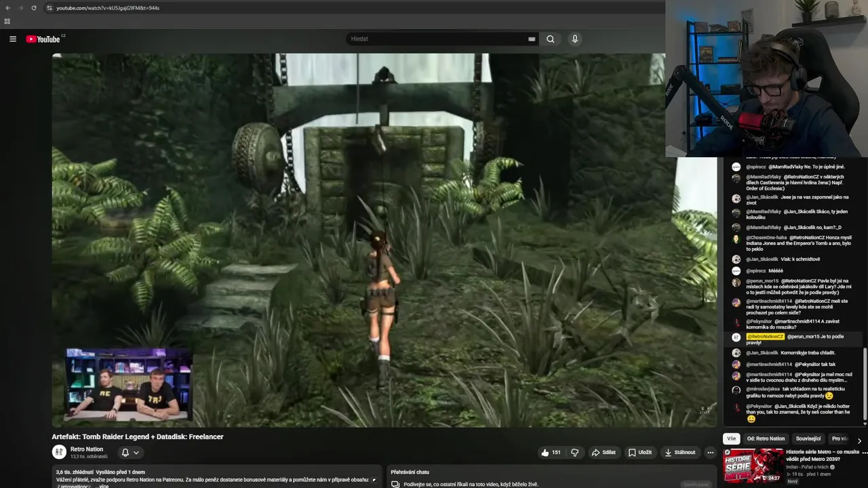This screenshot has width=868, height=488.
Task: Dislike the video with thumbs-down
Action: click(574, 452)
